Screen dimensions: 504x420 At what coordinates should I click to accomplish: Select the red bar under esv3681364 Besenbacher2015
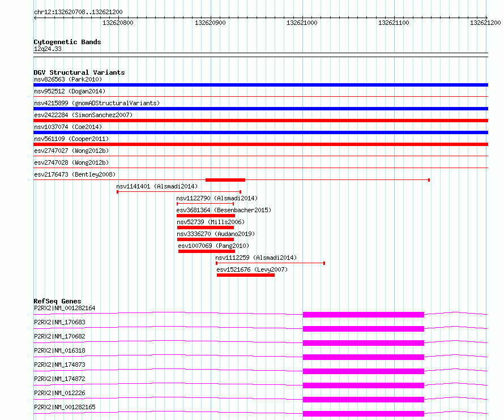pos(206,216)
